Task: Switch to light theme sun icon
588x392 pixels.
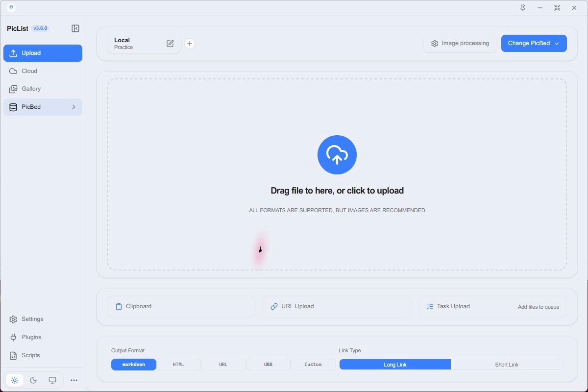Action: (x=15, y=380)
